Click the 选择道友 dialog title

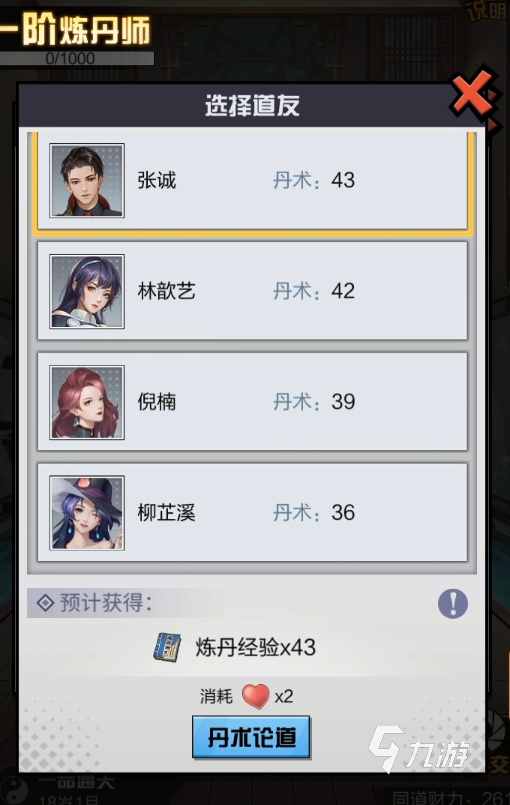[252, 105]
